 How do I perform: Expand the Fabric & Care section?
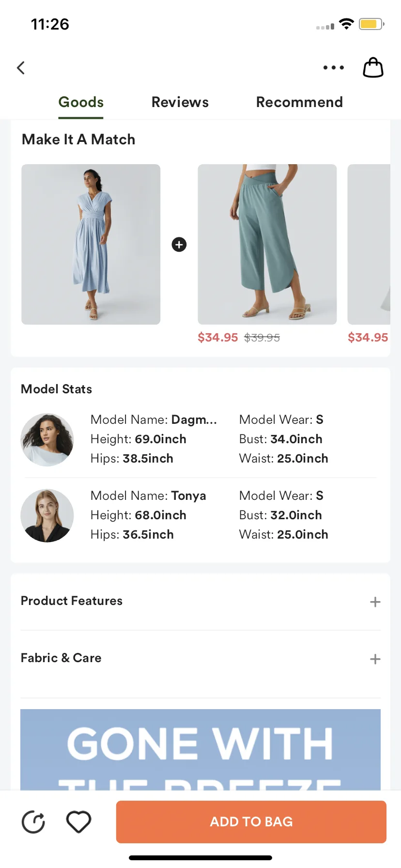tap(375, 659)
